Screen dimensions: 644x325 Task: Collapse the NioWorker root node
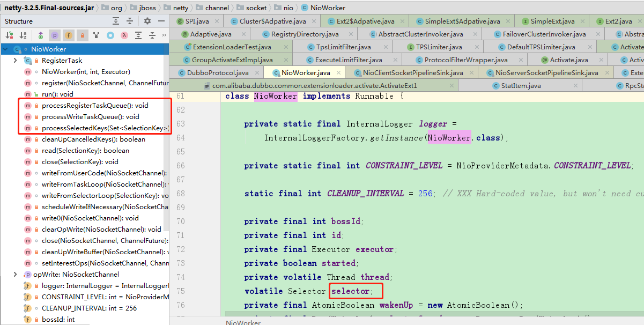click(6, 49)
